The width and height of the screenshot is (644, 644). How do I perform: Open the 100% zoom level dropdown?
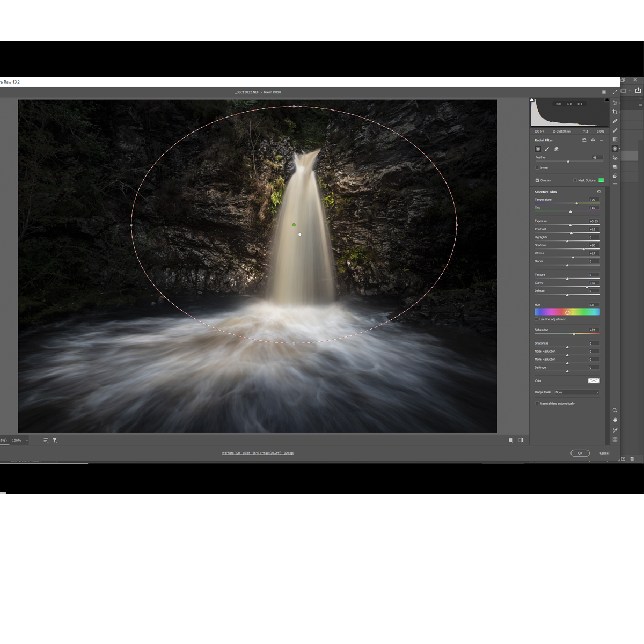point(20,440)
